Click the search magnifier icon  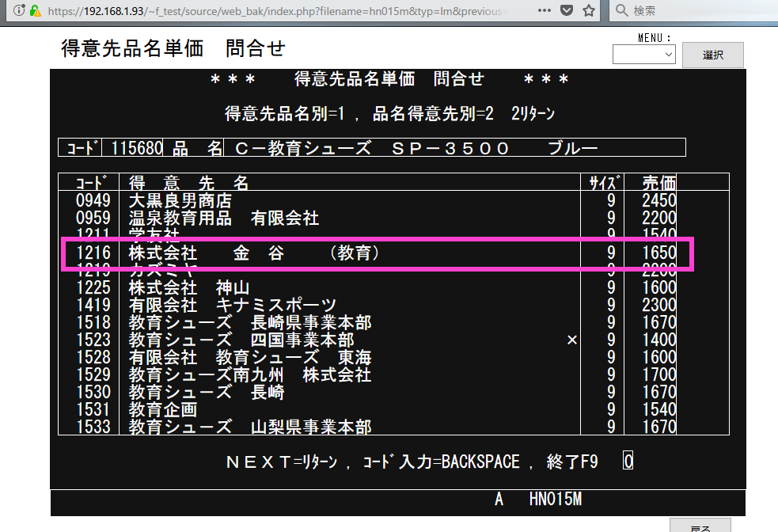tap(622, 11)
